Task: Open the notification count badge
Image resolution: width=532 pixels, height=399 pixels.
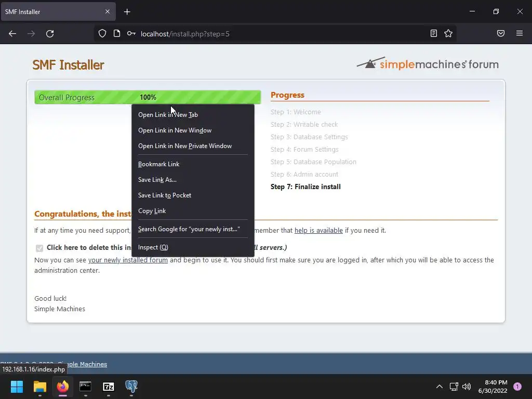Action: 517,387
